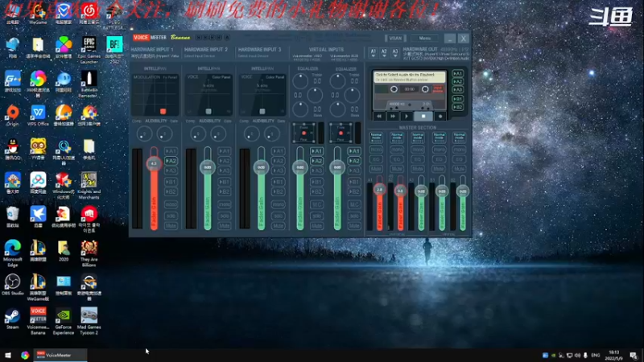Image resolution: width=644 pixels, height=362 pixels.
Task: Open A1 hardware output device dropdown
Action: pyautogui.click(x=373, y=52)
